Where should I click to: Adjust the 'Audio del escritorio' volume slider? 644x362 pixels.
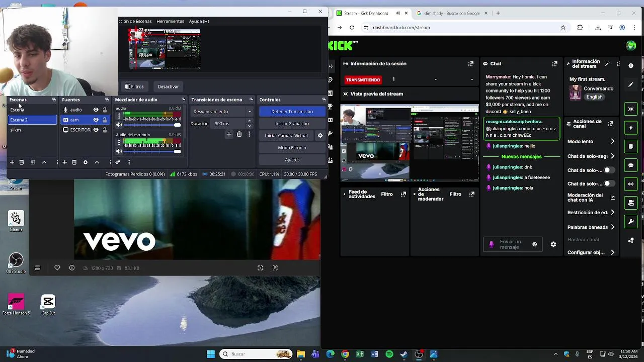(x=152, y=151)
